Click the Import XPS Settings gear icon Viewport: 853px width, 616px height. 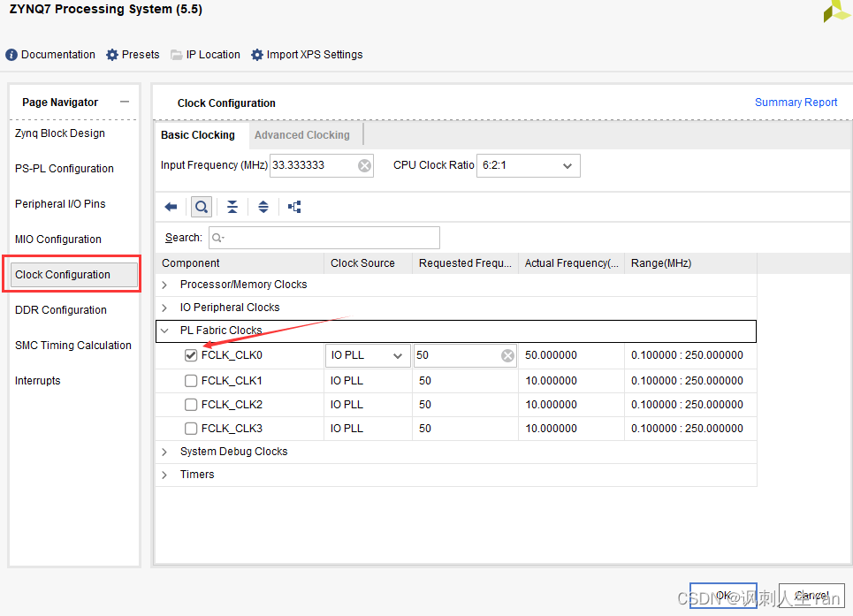256,55
